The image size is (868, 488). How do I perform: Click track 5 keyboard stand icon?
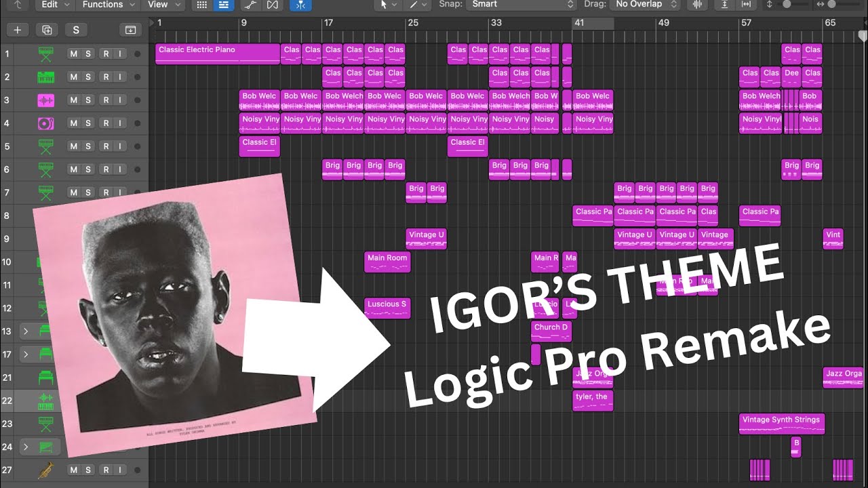45,146
